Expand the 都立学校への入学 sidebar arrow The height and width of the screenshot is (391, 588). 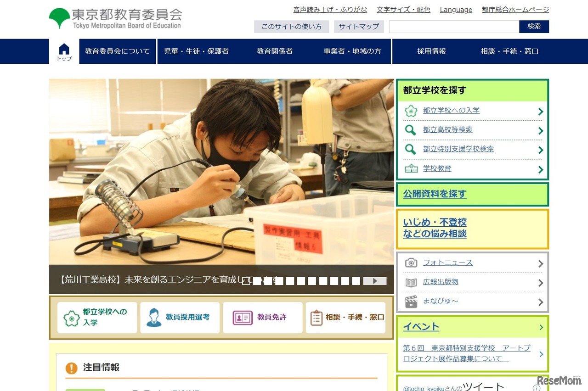point(541,112)
